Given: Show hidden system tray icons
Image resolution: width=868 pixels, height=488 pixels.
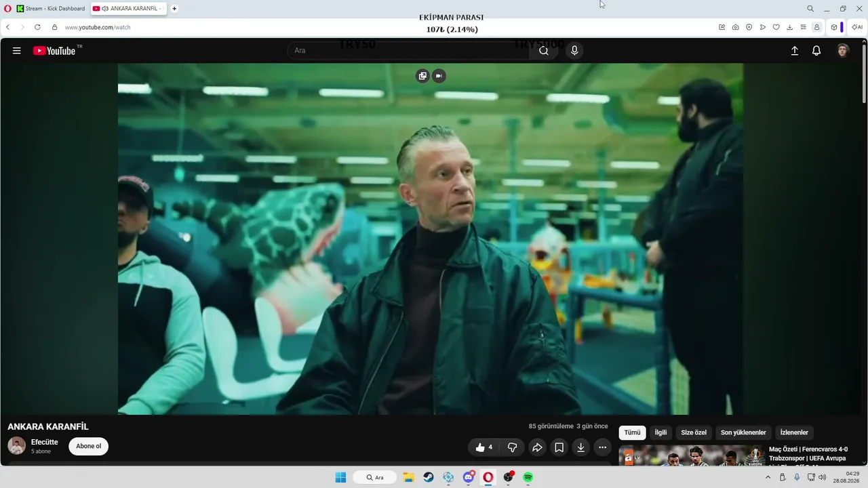Looking at the screenshot, I should 768,477.
